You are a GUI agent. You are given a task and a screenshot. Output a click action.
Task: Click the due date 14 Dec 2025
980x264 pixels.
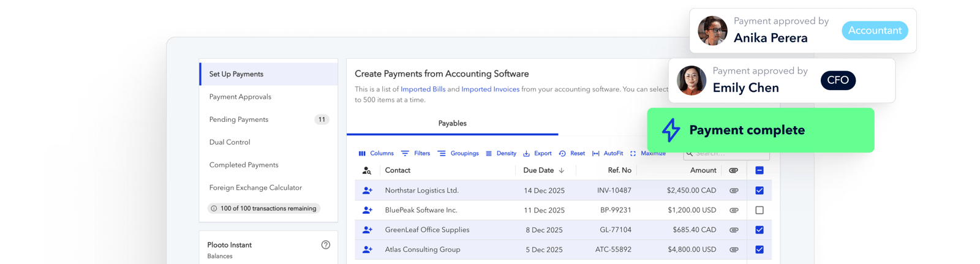(x=544, y=190)
